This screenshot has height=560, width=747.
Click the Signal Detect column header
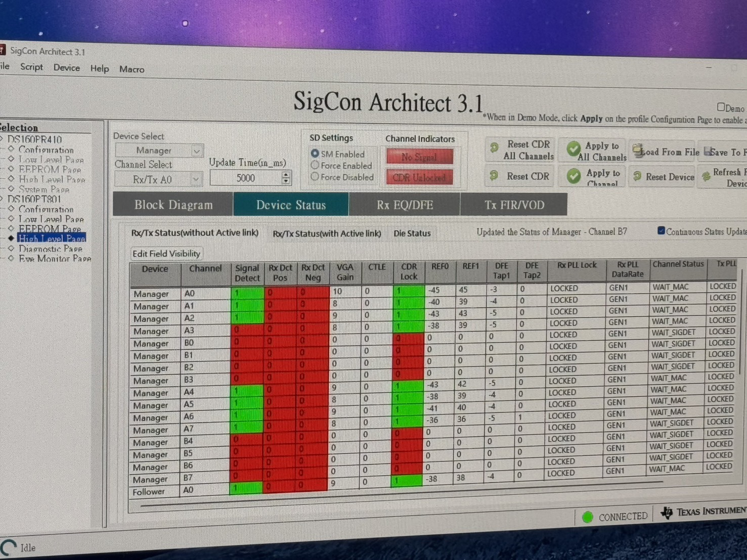pos(247,273)
